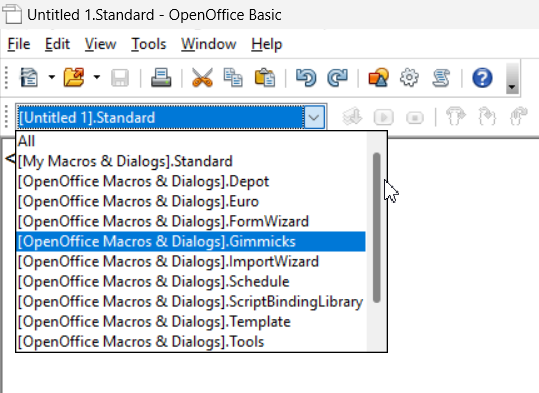Open the Window menu
The image size is (539, 393).
tap(209, 44)
